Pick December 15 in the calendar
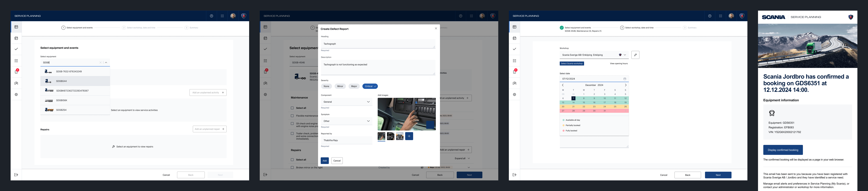This screenshot has width=868, height=191. pyautogui.click(x=584, y=102)
